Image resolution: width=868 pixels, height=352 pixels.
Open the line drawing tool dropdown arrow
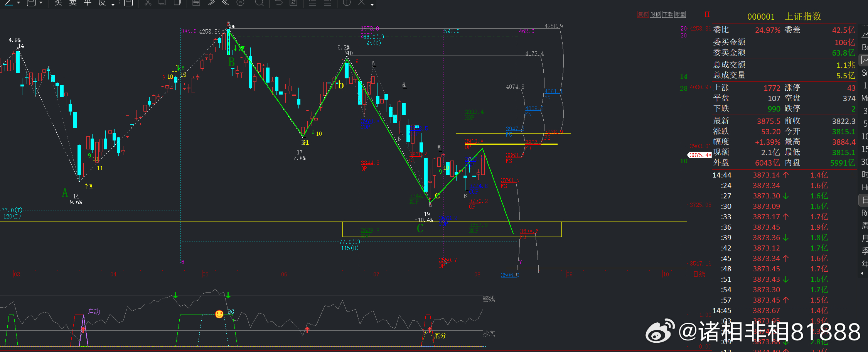(19, 3)
